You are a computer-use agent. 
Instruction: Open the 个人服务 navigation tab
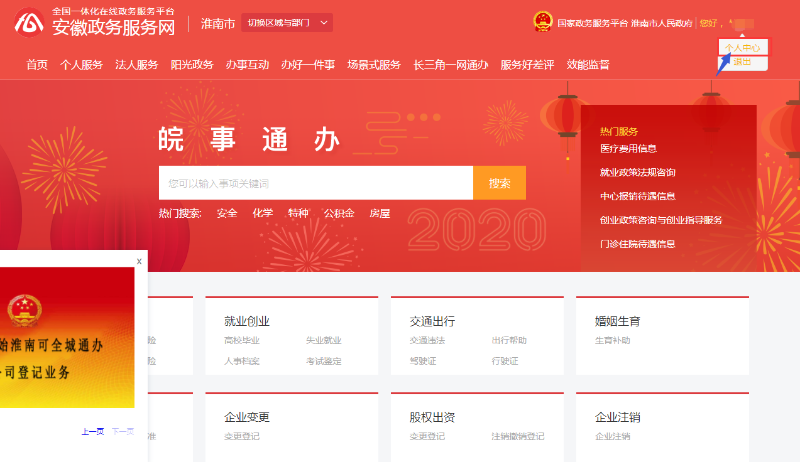[x=81, y=65]
